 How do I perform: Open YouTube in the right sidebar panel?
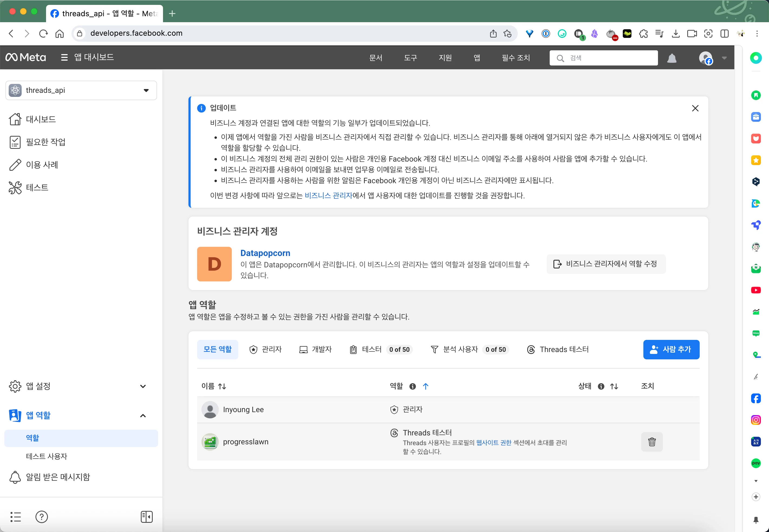click(756, 290)
